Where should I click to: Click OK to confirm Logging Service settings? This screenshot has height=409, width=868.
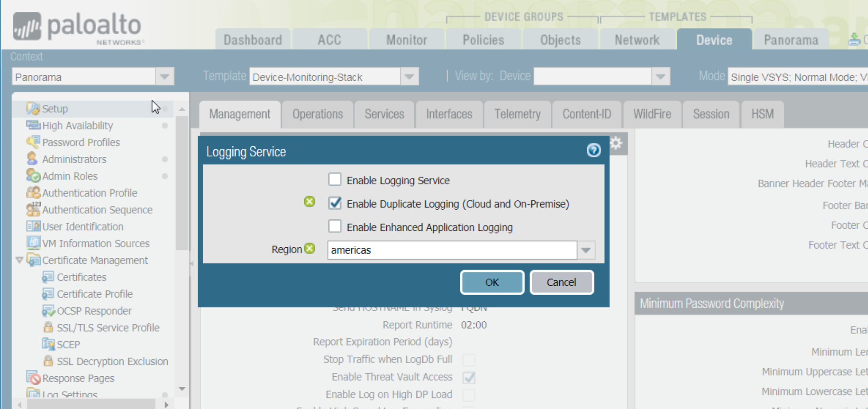tap(492, 282)
